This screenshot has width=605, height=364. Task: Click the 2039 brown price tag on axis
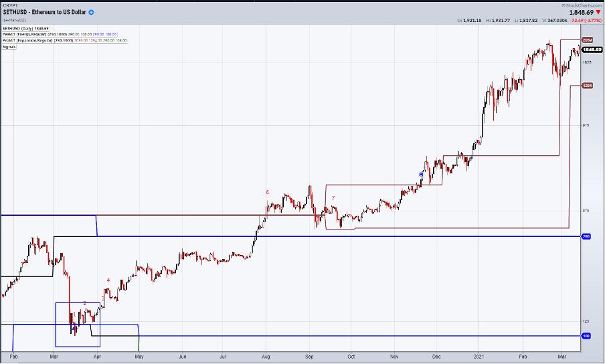pos(587,40)
